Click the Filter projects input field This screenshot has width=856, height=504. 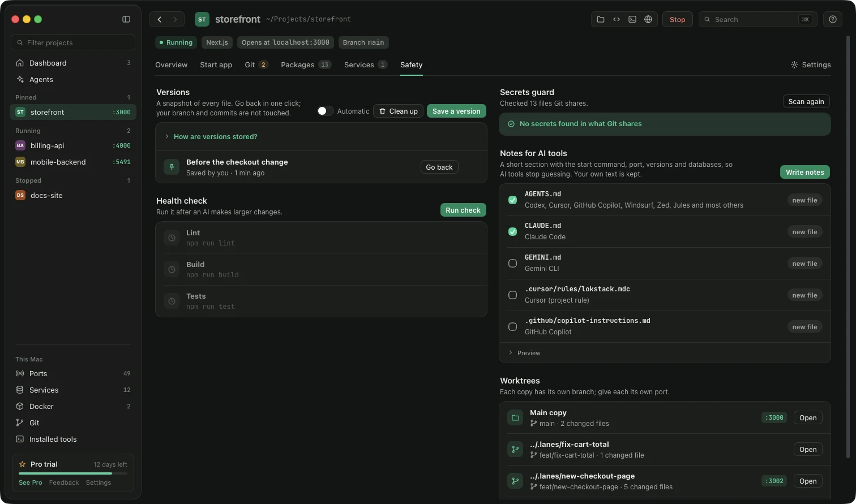pos(73,42)
